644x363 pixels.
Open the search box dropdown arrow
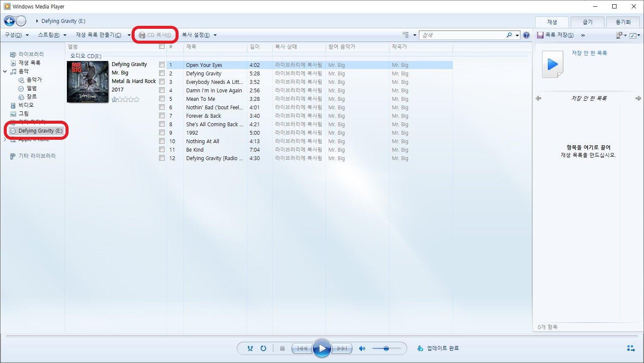517,35
